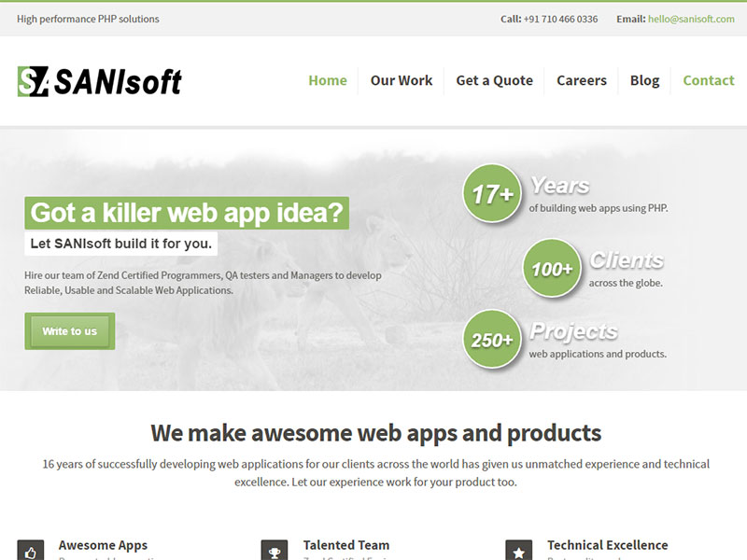The height and width of the screenshot is (560, 747).
Task: Open the Get a Quote page
Action: coord(495,80)
